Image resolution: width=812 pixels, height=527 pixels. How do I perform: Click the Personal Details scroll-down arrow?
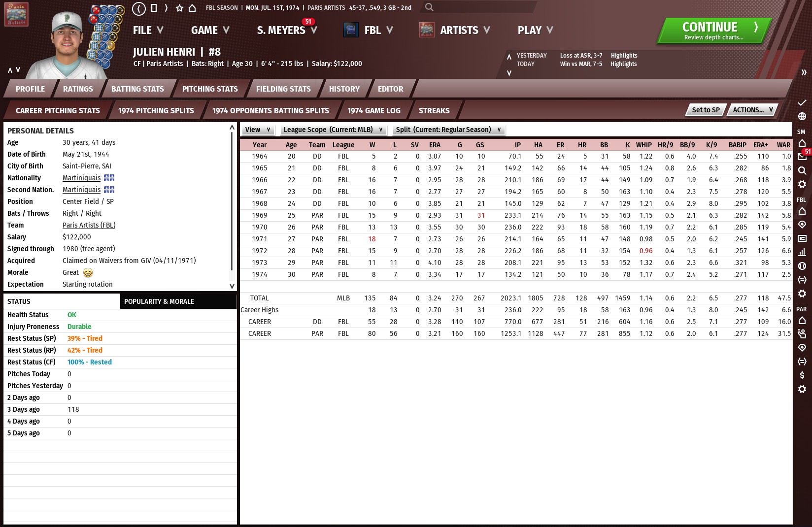pos(232,286)
